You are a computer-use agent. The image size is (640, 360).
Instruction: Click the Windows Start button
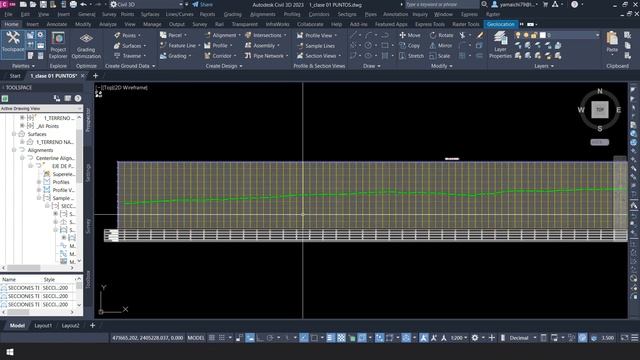[10, 352]
